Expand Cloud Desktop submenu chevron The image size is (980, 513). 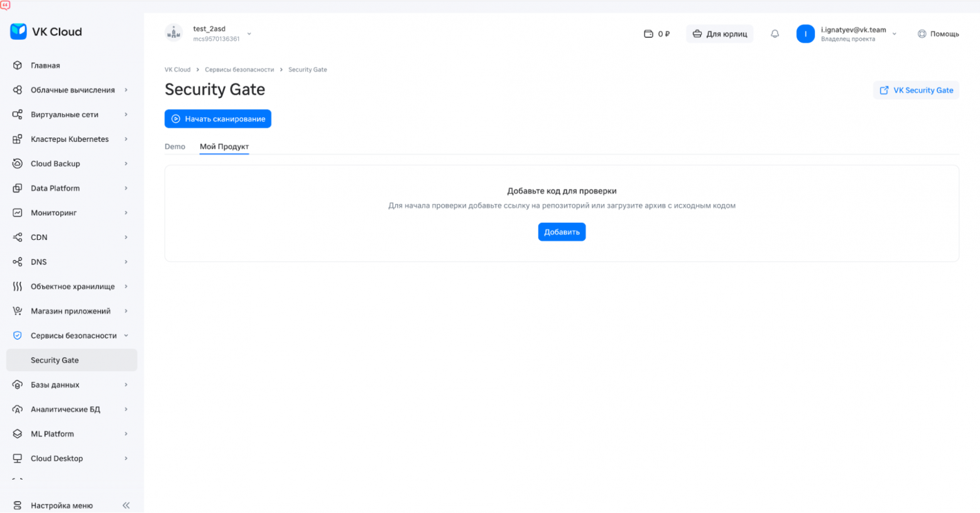[126, 458]
